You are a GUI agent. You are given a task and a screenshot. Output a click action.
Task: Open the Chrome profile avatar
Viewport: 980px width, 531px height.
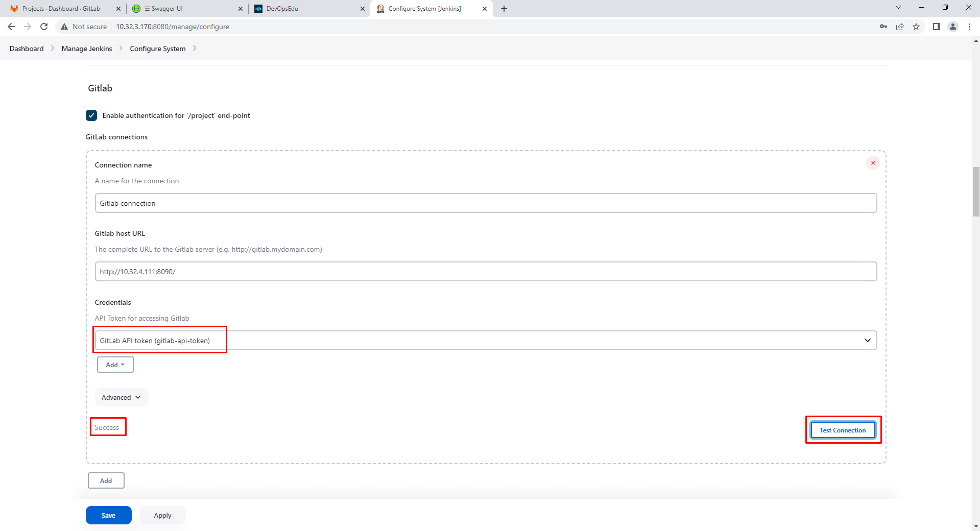tap(953, 27)
